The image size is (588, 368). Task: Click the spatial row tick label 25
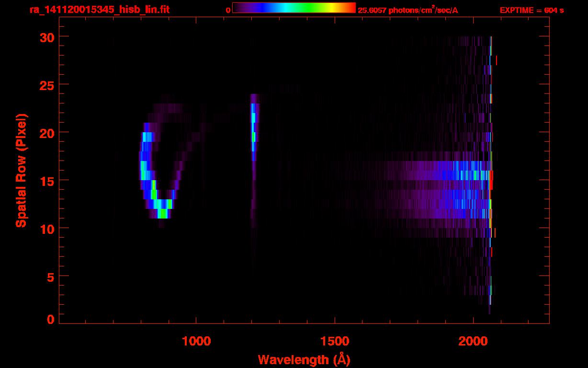point(47,85)
